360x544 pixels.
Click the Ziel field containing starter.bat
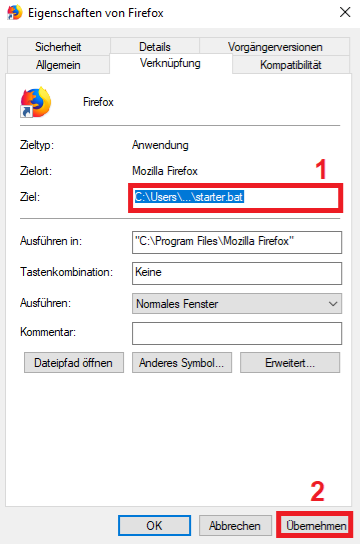click(235, 197)
